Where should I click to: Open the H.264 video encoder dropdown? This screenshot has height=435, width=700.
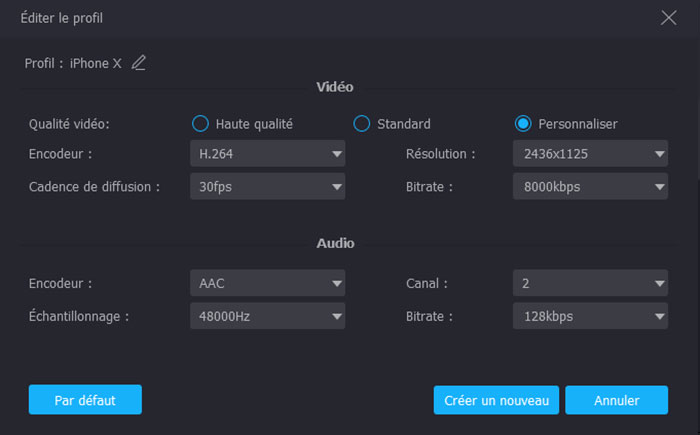click(267, 155)
